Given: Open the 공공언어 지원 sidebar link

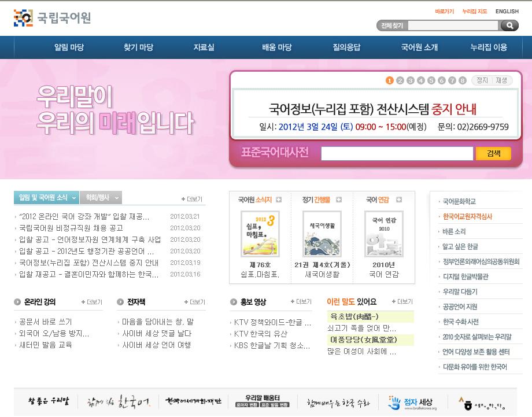Looking at the screenshot, I should [460, 307].
